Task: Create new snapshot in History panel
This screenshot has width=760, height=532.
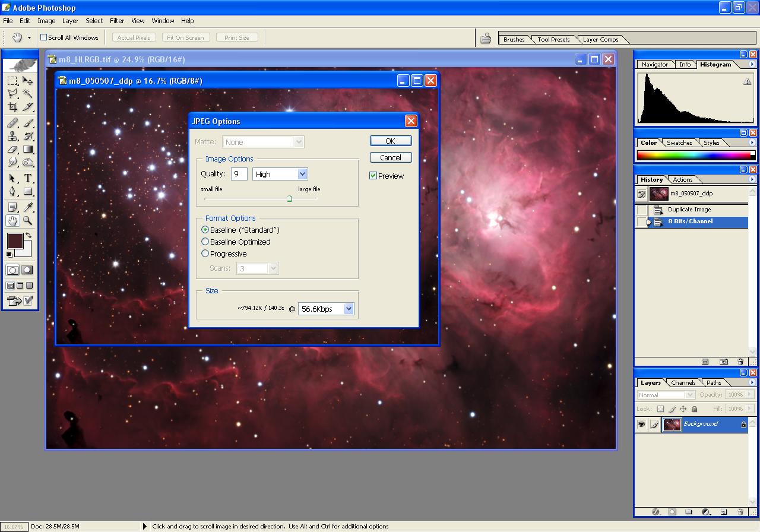Action: (x=724, y=362)
